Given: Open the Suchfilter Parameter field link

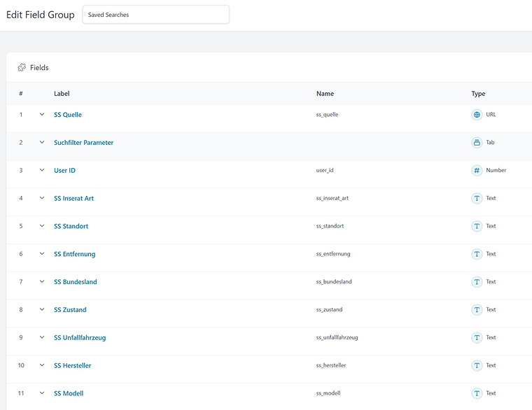Looking at the screenshot, I should [x=83, y=143].
